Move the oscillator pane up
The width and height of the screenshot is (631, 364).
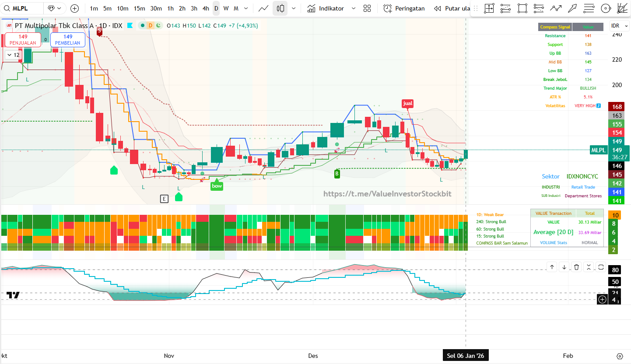(x=552, y=267)
